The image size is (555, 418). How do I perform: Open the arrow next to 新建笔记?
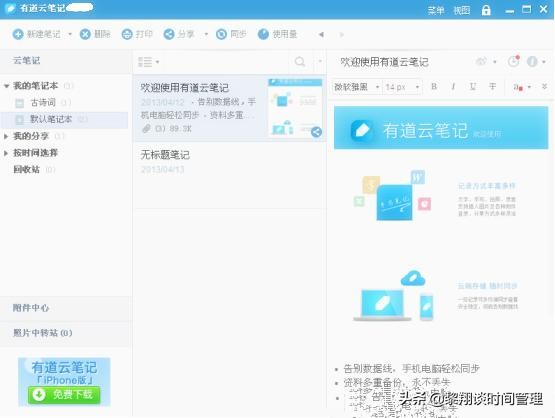coord(70,34)
